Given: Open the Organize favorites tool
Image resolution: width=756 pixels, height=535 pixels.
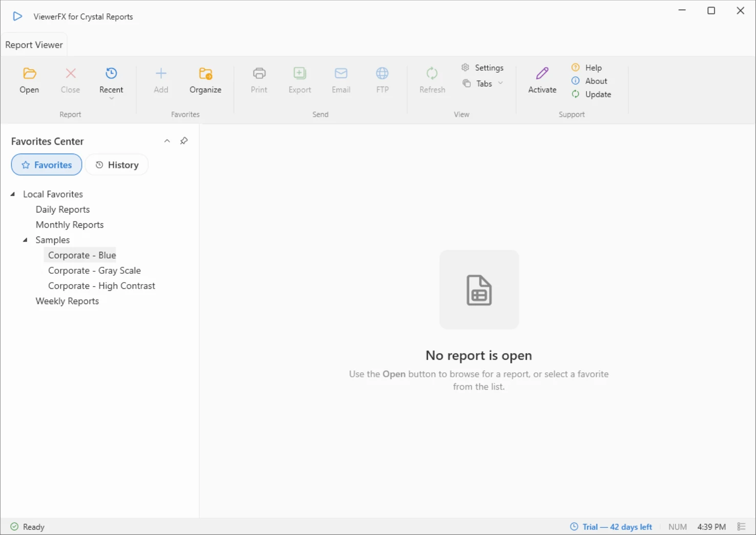Looking at the screenshot, I should coord(205,81).
